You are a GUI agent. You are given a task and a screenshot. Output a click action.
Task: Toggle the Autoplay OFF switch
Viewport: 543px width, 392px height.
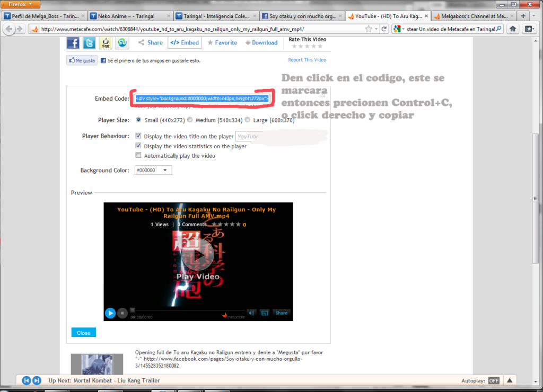point(494,380)
